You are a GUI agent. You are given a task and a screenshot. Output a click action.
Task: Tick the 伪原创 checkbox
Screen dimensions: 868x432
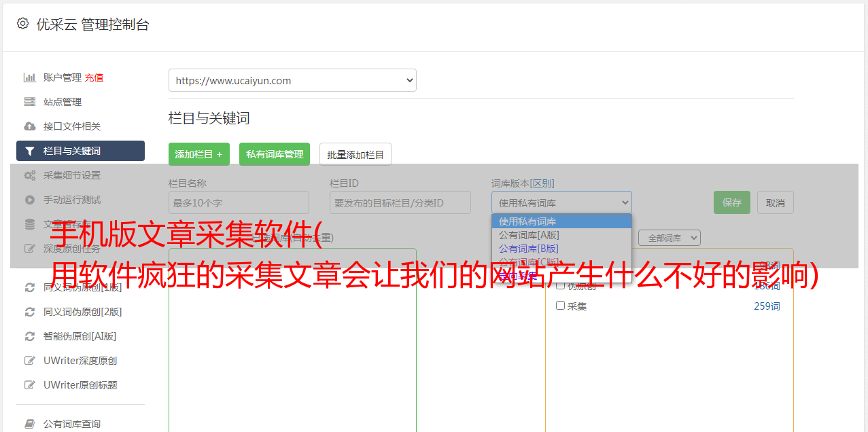tap(561, 286)
